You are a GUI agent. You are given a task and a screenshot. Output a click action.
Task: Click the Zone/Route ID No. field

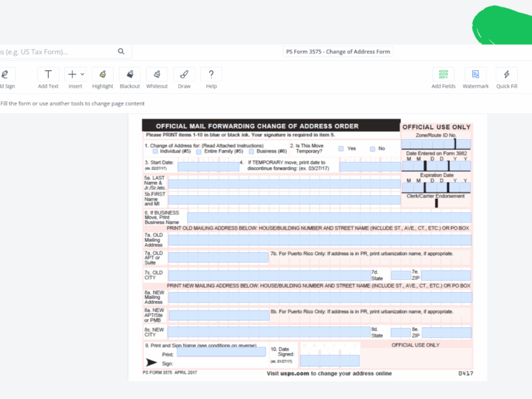436,144
